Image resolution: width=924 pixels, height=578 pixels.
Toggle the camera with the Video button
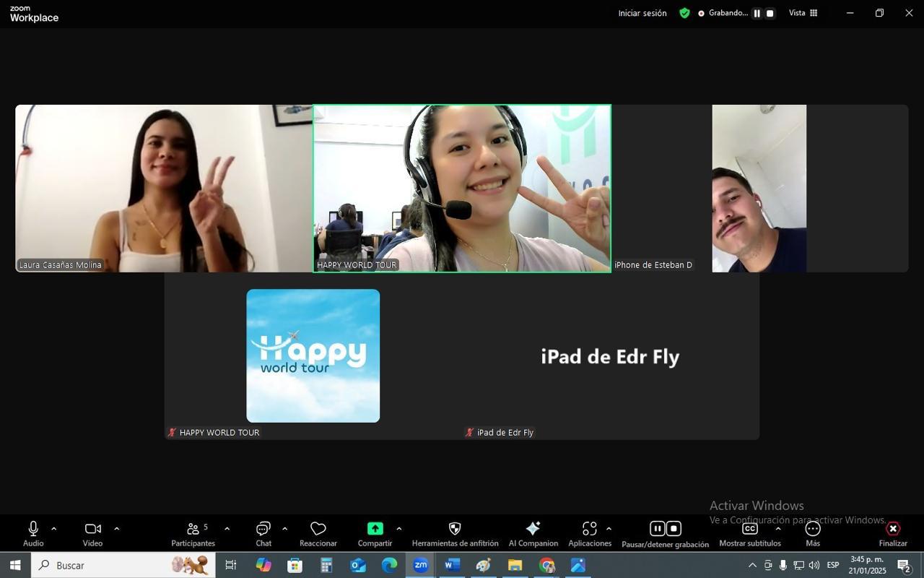[92, 533]
